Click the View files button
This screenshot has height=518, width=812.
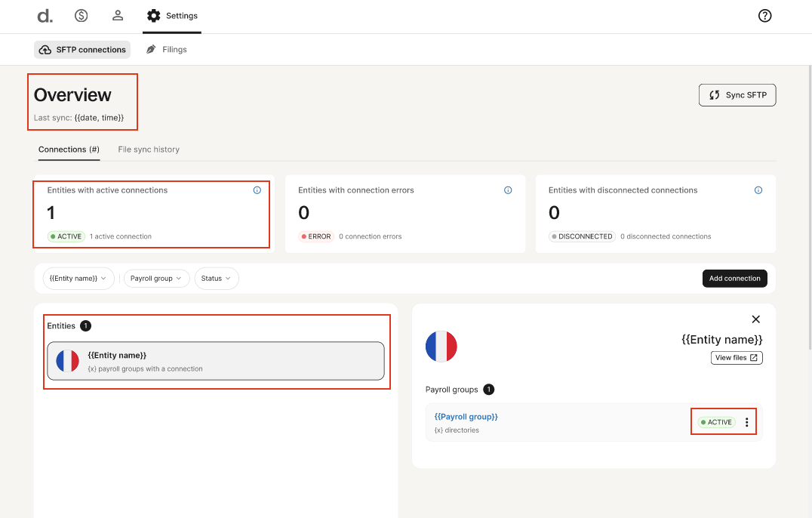(737, 358)
